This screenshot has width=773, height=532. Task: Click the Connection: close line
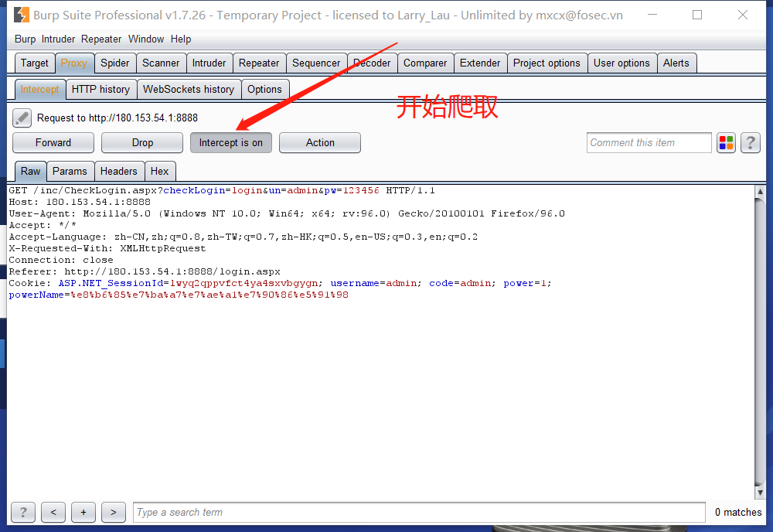tap(61, 260)
